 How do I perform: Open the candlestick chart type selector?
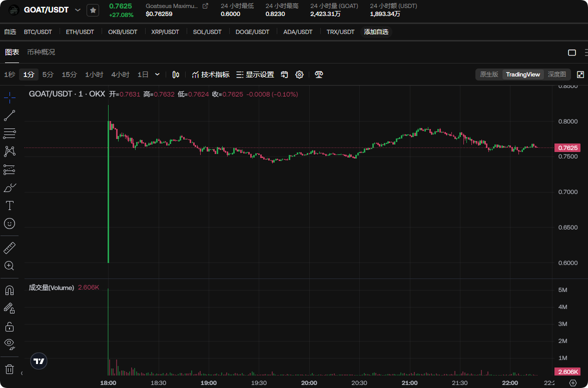coord(176,74)
